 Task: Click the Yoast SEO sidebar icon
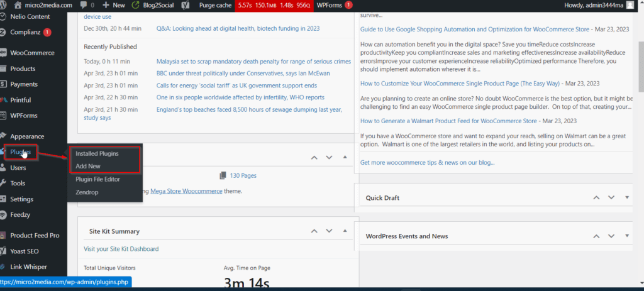(x=3, y=251)
